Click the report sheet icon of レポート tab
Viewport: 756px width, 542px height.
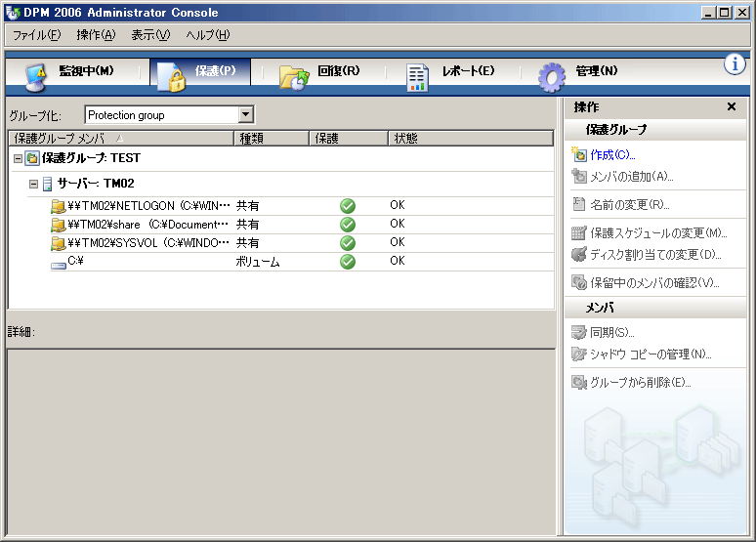[417, 77]
